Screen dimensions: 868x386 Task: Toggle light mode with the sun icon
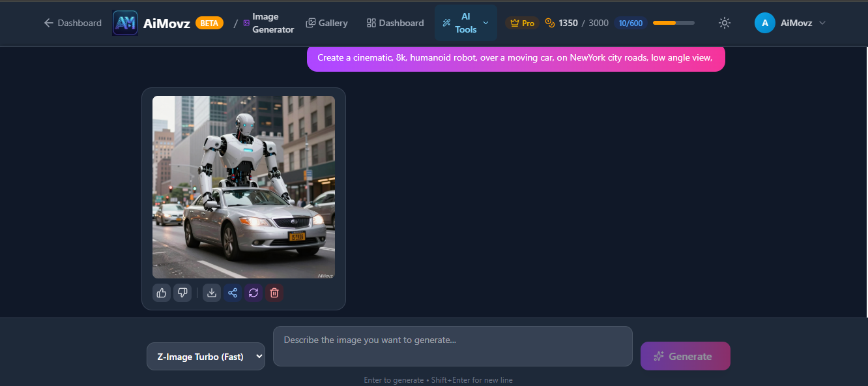(724, 22)
